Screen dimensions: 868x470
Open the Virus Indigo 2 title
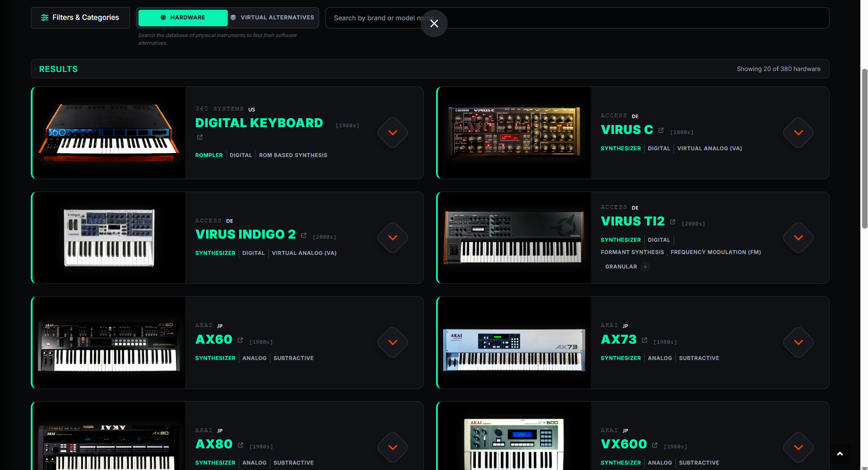coord(245,234)
